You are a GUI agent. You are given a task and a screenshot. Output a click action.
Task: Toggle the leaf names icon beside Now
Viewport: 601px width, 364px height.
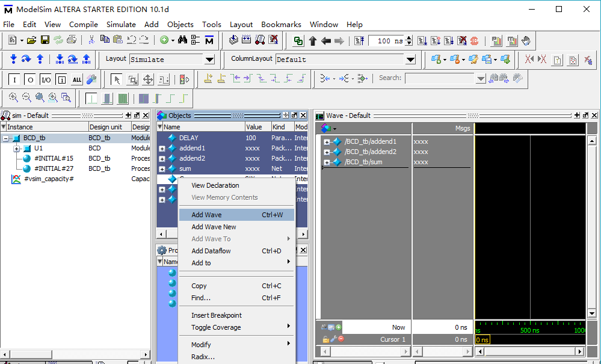[x=324, y=327]
